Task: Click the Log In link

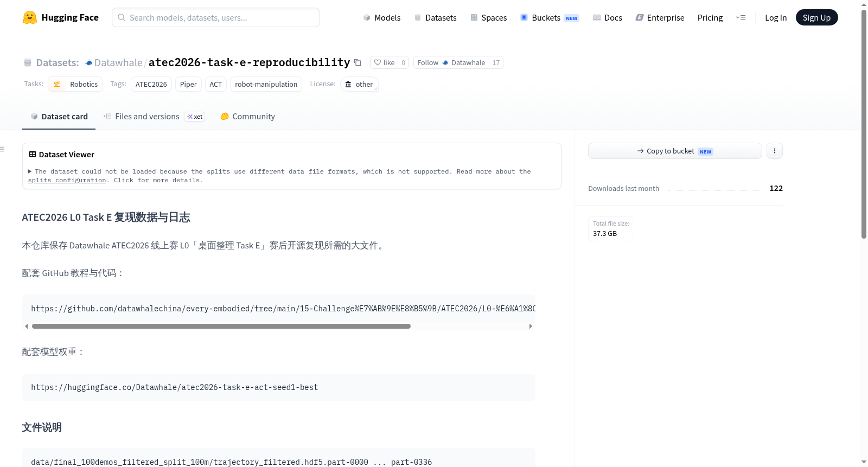Action: pos(776,17)
